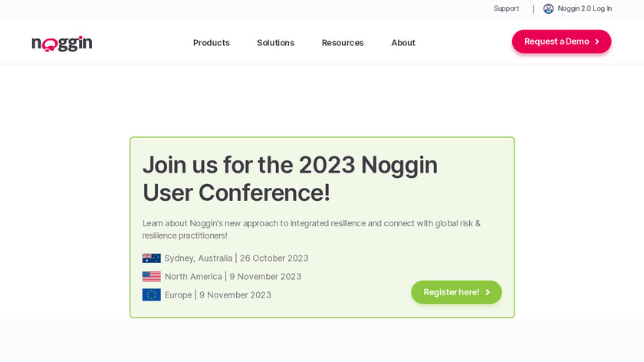Screen dimensions: 644x362
Task: Select the North America date text
Action: point(233,277)
